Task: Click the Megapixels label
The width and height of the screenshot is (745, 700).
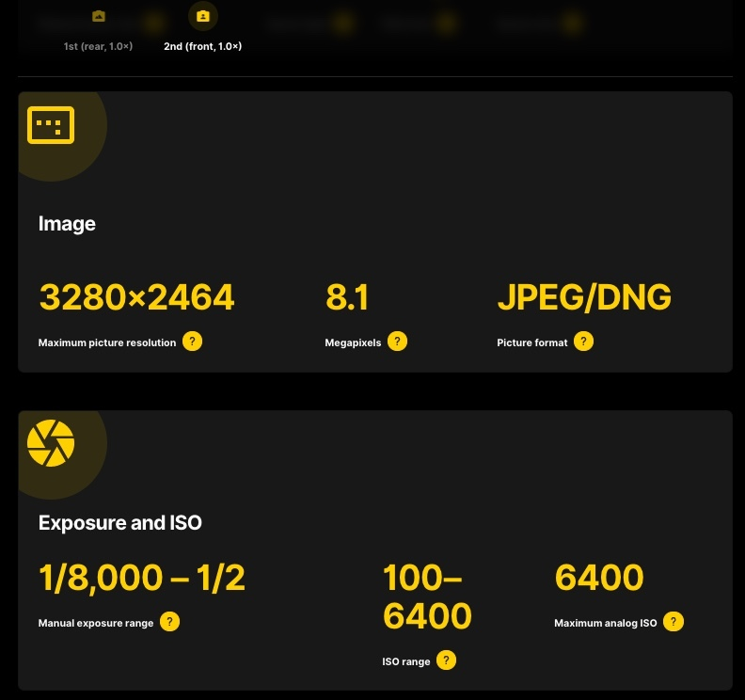Action: click(x=353, y=342)
